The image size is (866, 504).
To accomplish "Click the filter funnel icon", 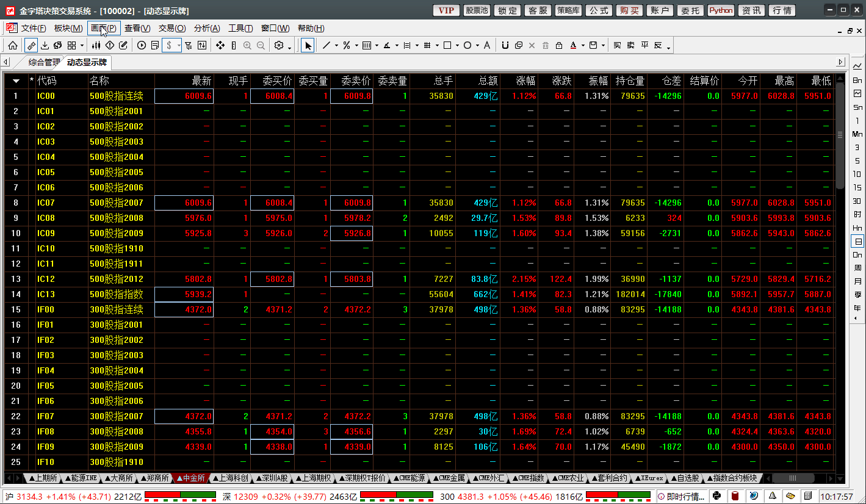I will coord(188,45).
